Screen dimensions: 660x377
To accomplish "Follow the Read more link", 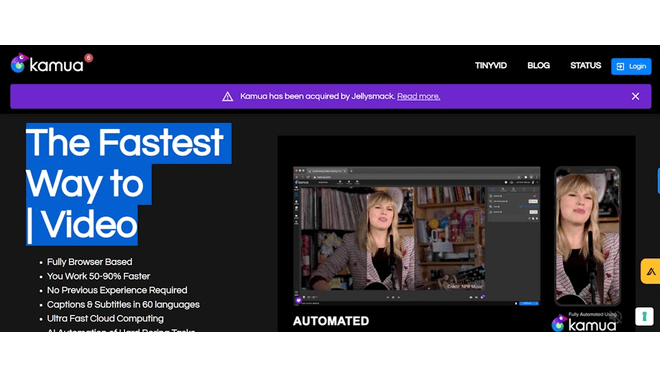I will [x=418, y=96].
